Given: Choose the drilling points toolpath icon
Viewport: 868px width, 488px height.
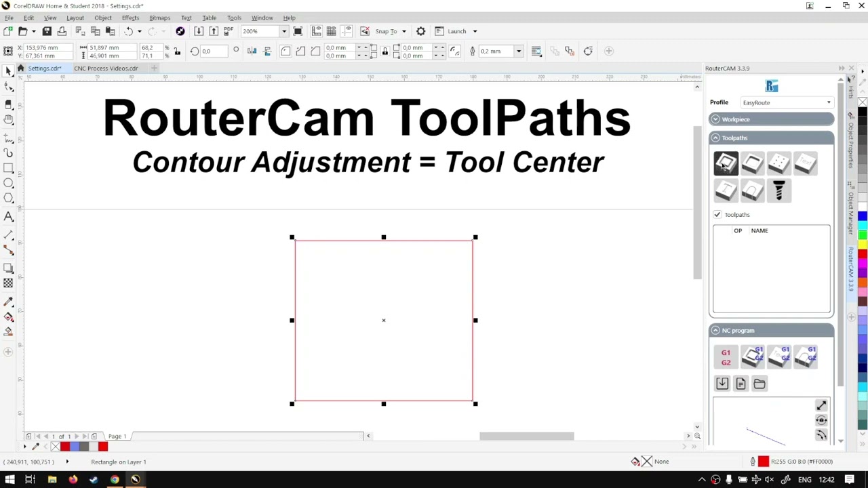Looking at the screenshot, I should [x=779, y=163].
